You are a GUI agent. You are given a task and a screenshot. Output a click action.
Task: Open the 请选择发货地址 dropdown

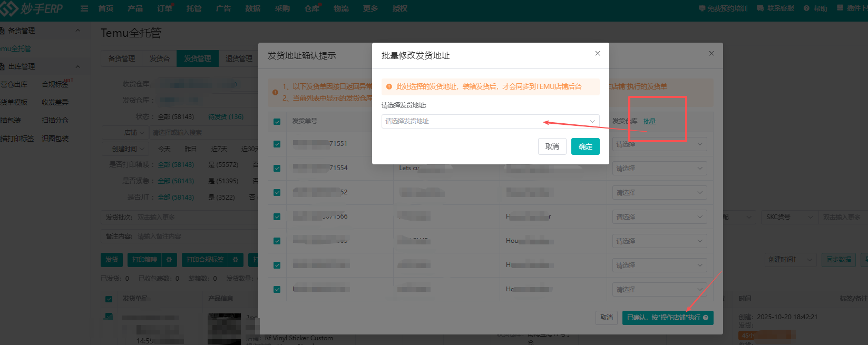click(x=490, y=121)
